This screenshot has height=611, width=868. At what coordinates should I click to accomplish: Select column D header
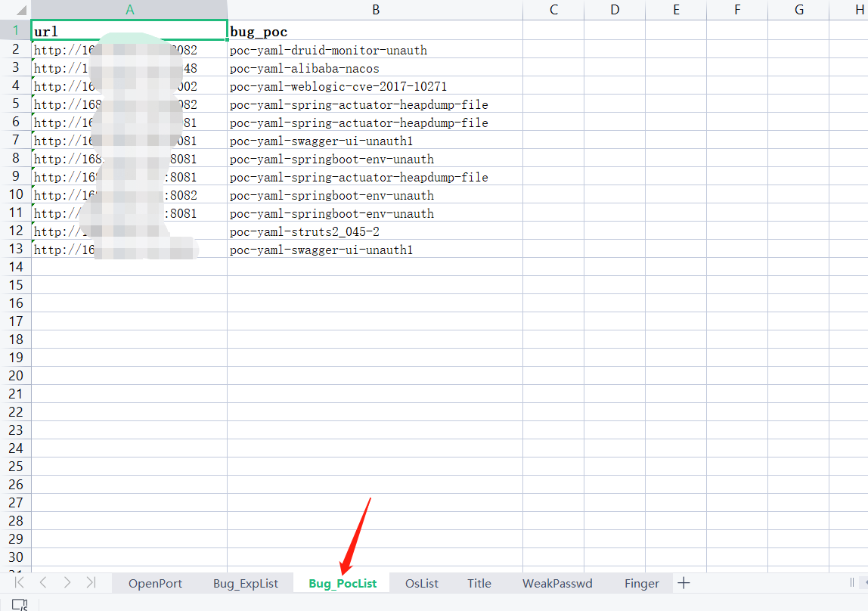coord(615,10)
